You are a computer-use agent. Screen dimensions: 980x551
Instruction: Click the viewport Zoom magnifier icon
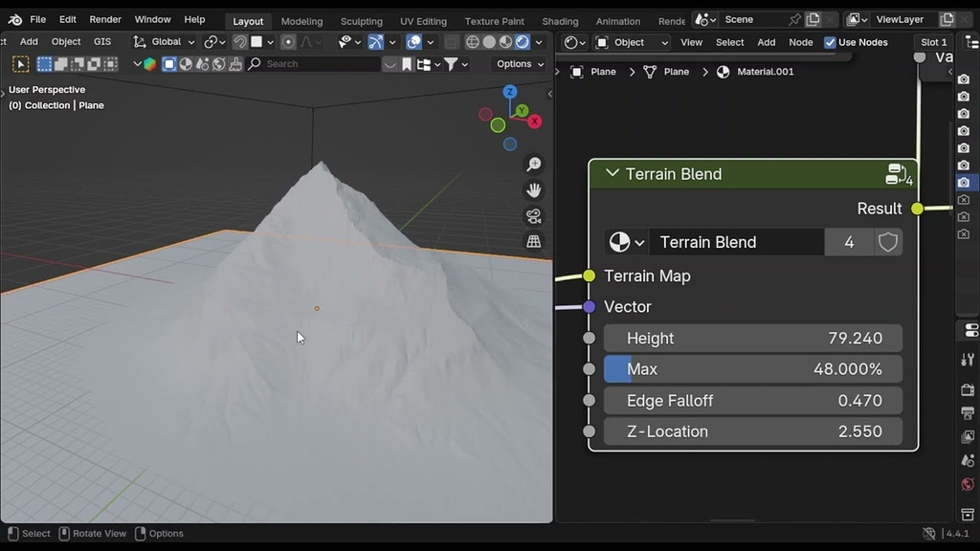coord(534,165)
